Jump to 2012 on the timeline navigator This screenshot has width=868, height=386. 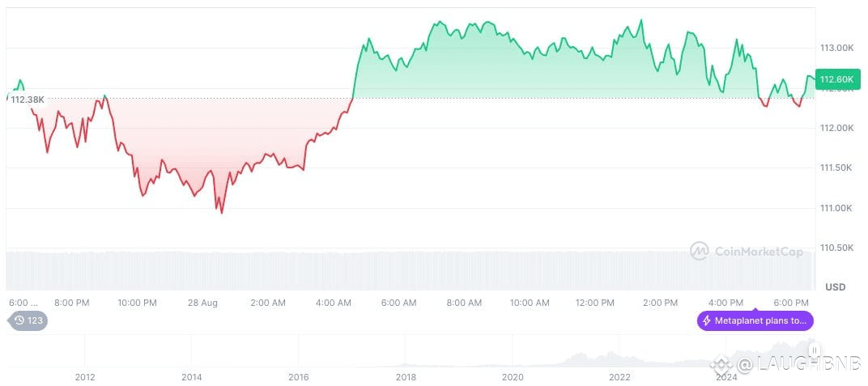tap(85, 377)
